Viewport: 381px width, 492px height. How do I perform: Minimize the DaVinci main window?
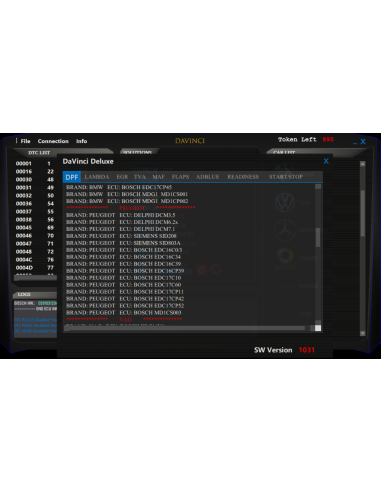click(355, 142)
